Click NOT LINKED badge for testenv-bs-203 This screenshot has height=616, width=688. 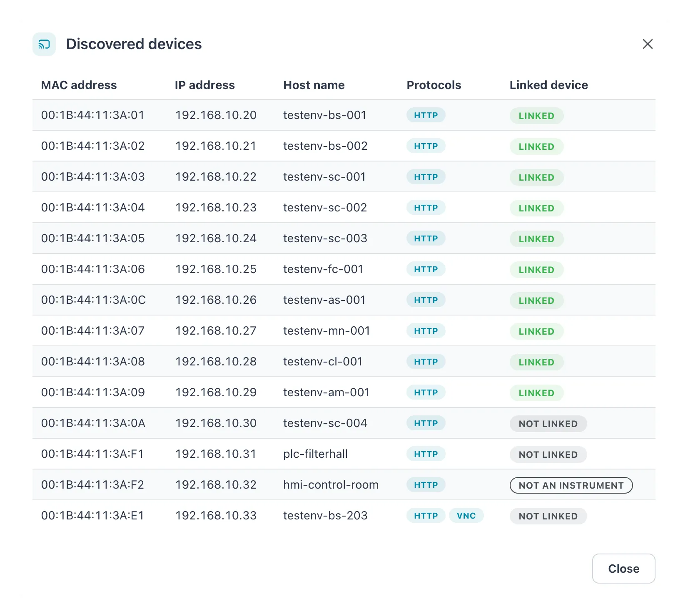click(548, 516)
